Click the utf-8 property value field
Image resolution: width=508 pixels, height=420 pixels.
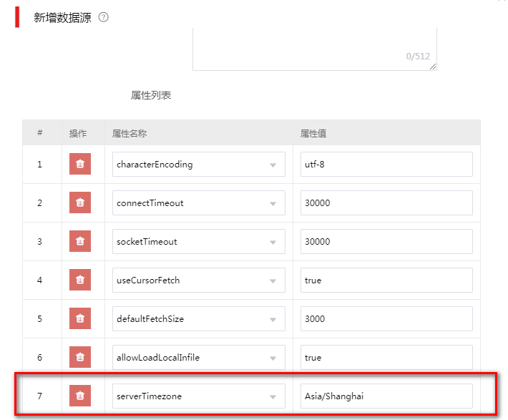pos(386,165)
